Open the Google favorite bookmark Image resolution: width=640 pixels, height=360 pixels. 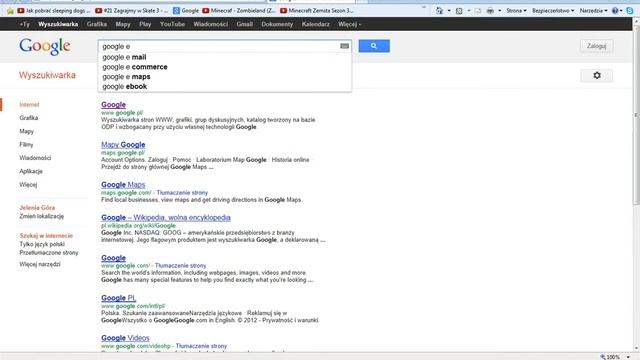tap(186, 11)
